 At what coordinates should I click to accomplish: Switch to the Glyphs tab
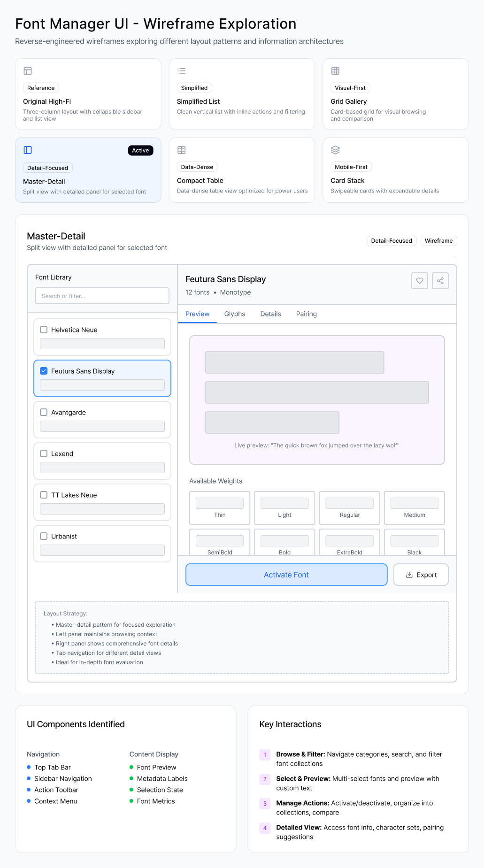(234, 314)
